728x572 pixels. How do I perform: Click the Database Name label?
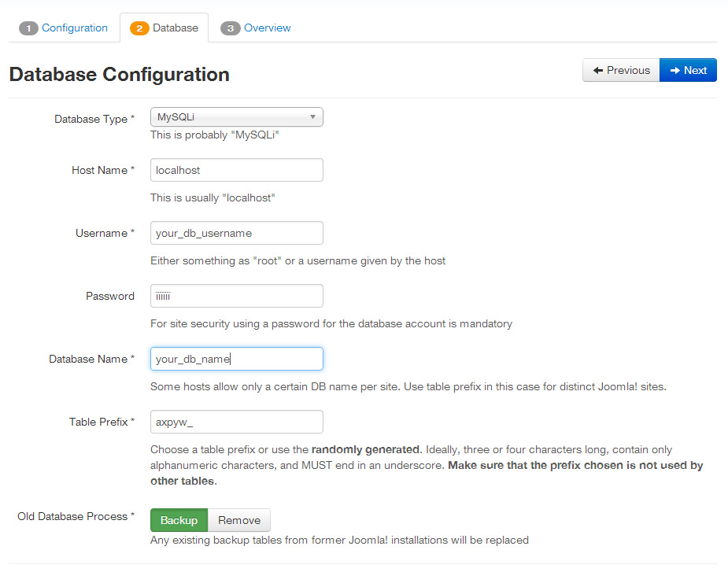[91, 359]
